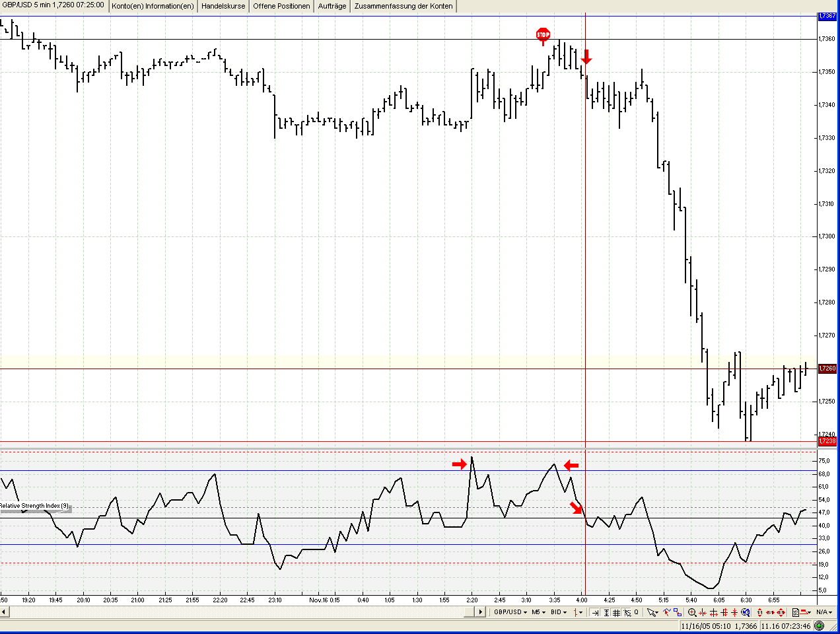
Task: Open the chart properties checklist icon
Action: [795, 612]
